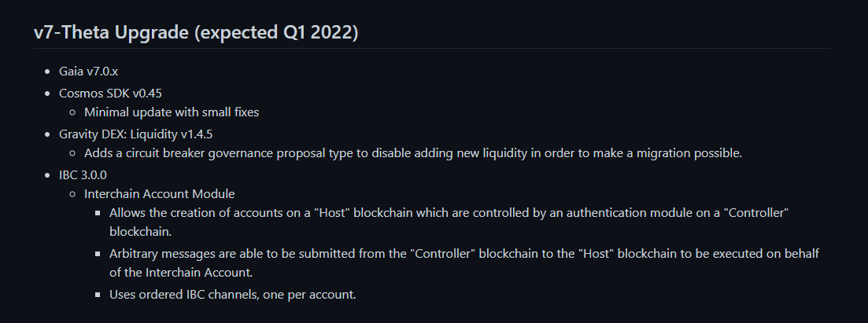Click the square bullet before Arbitrary messages
868x323 pixels.
point(98,254)
